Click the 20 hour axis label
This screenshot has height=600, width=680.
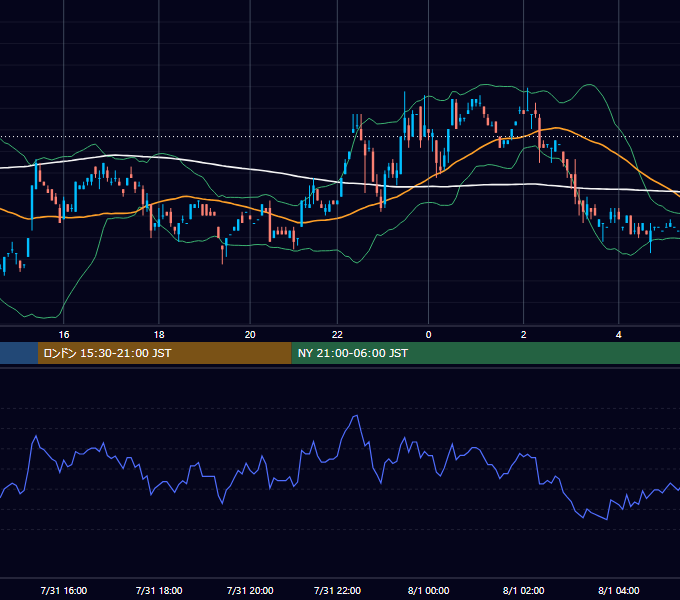click(x=250, y=335)
